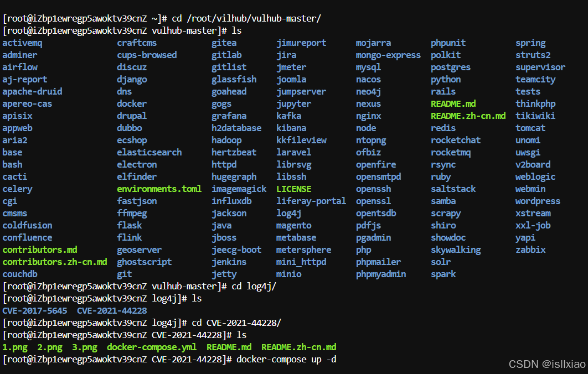The height and width of the screenshot is (374, 588).
Task: Select the 'gitlab' entry
Action: click(x=226, y=55)
